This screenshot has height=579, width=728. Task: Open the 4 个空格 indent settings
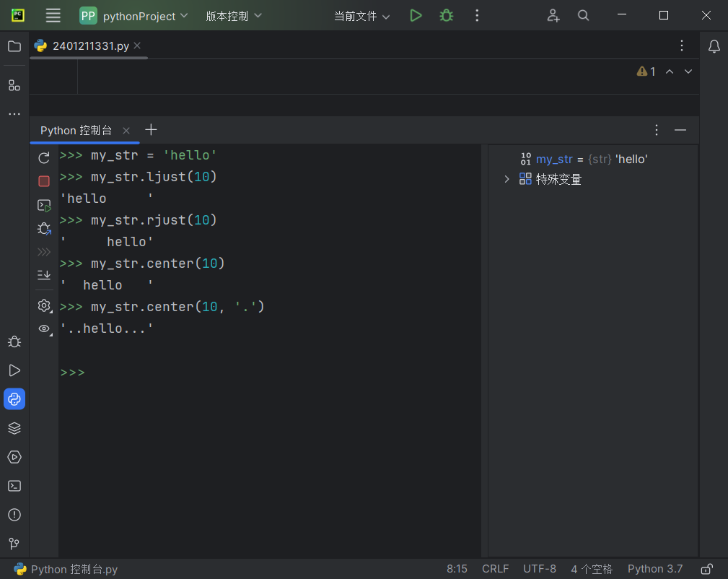coord(592,569)
